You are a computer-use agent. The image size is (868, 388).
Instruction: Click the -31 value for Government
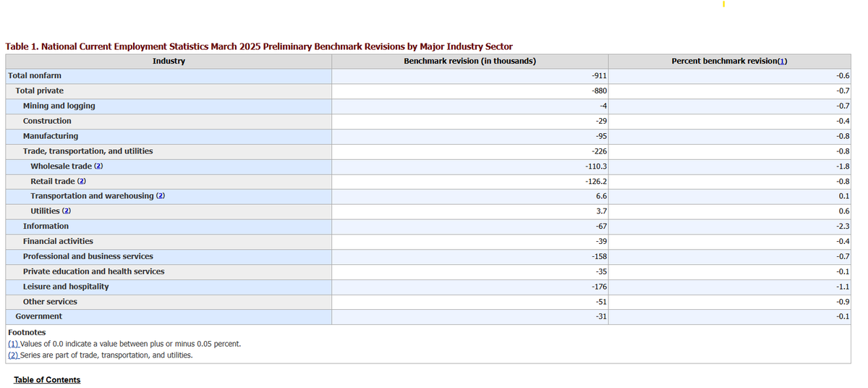pyautogui.click(x=602, y=317)
